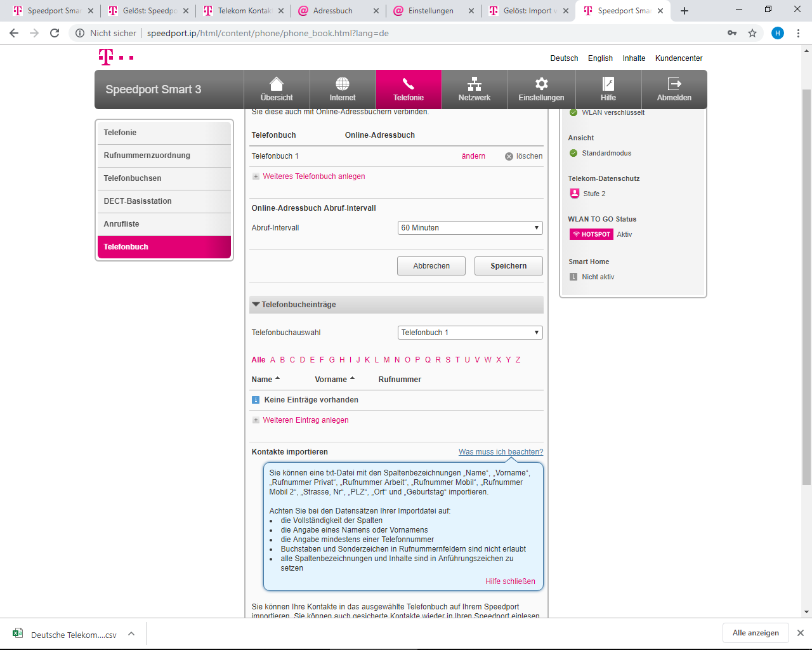Open the download item options chevron
812x650 pixels.
click(x=131, y=633)
